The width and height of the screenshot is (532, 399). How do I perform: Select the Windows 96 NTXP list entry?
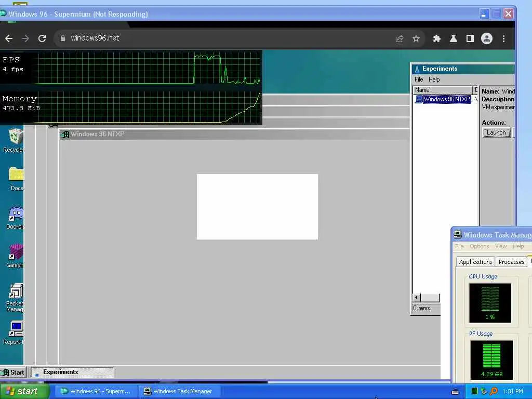point(443,99)
